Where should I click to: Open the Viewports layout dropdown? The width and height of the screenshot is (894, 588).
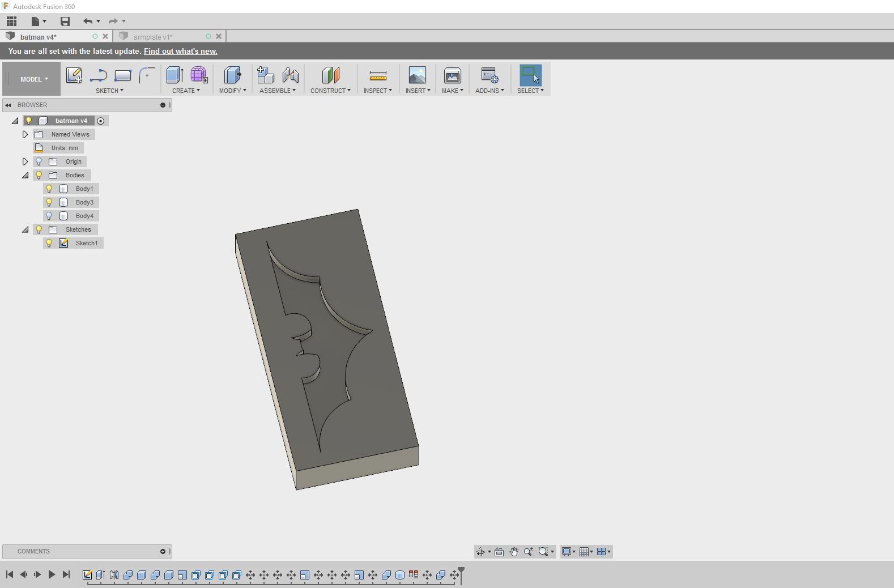[604, 552]
